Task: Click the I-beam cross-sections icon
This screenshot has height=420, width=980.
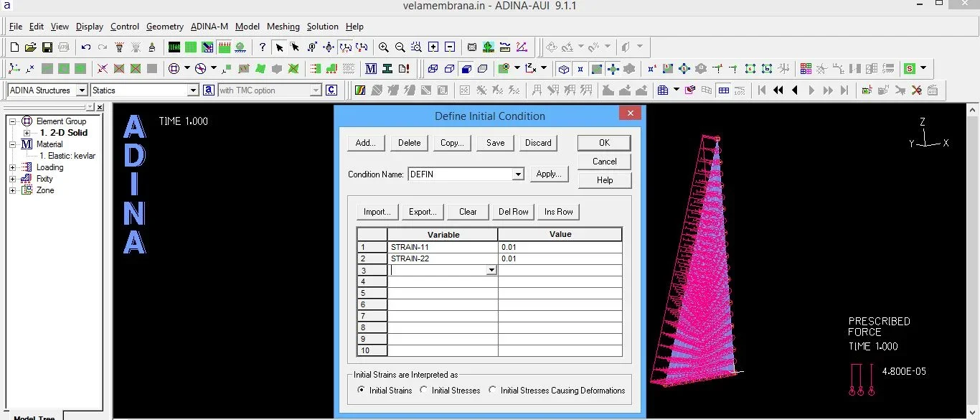Action: (x=387, y=69)
